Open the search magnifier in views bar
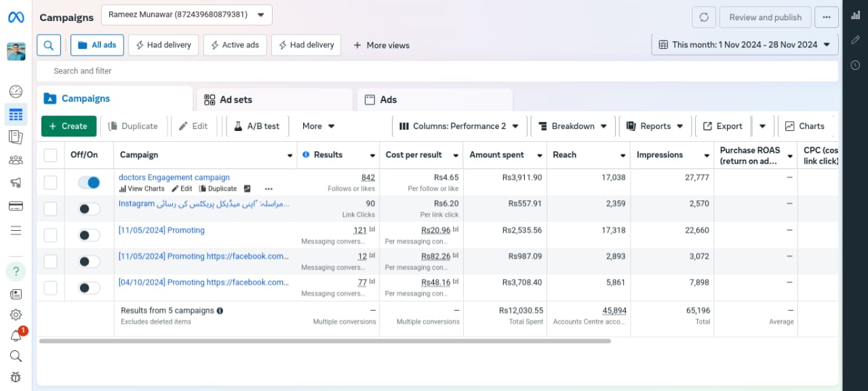Viewport: 868px width, 391px height. tap(49, 45)
